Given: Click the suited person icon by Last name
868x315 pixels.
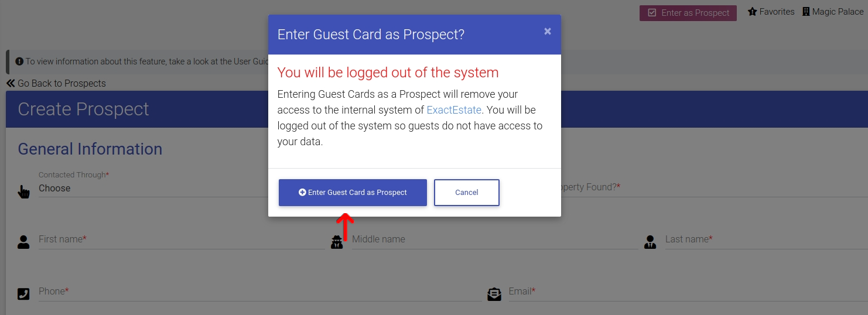Looking at the screenshot, I should pyautogui.click(x=650, y=242).
